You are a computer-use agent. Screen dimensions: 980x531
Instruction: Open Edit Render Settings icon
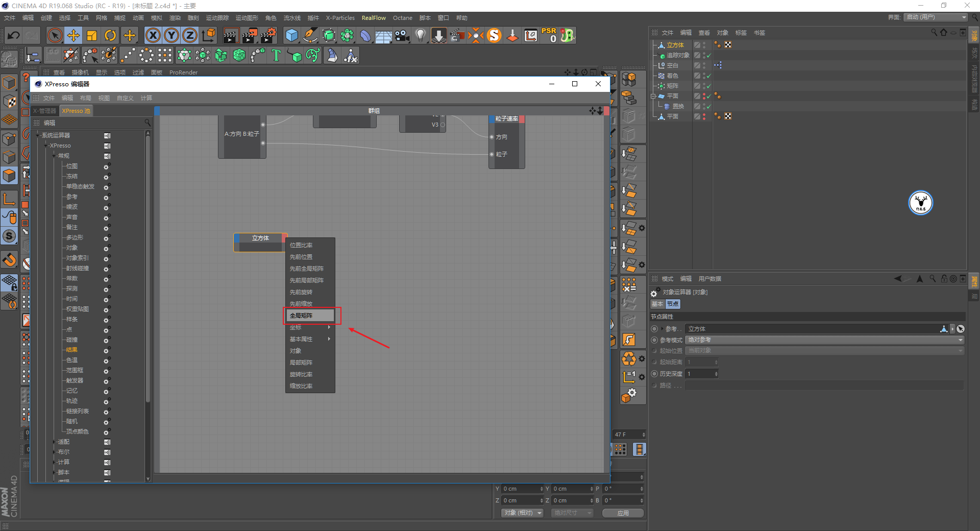(x=268, y=35)
